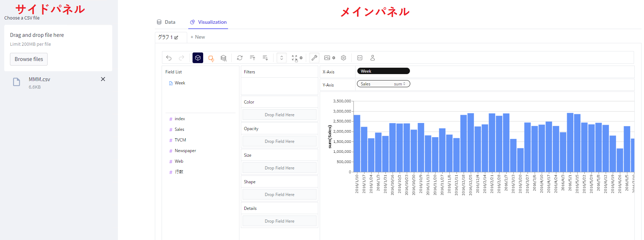Sort the chart in ascending order
This screenshot has width=644, height=240.
tap(253, 58)
